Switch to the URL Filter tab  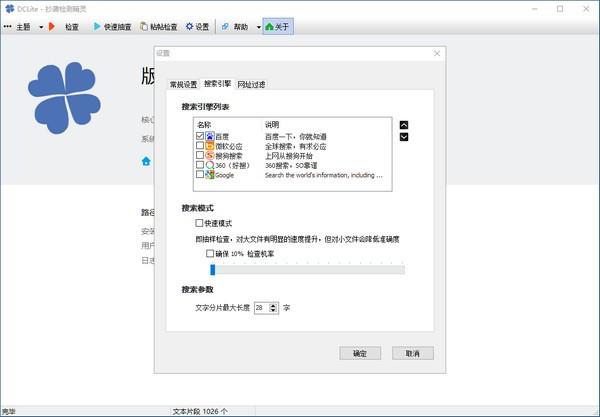point(251,84)
